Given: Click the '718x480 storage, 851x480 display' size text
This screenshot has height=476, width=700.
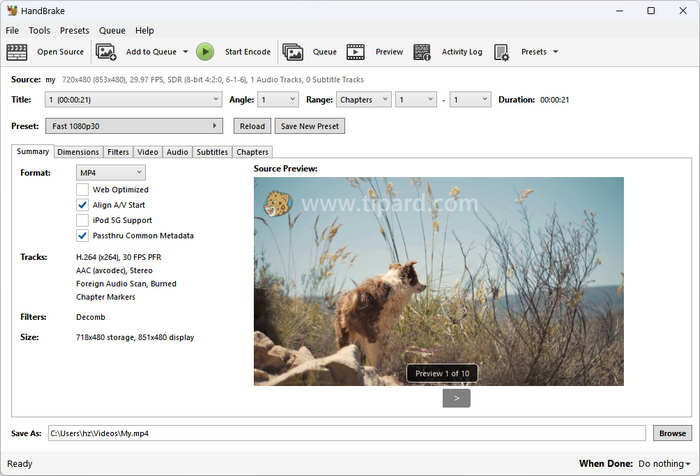Looking at the screenshot, I should (135, 338).
